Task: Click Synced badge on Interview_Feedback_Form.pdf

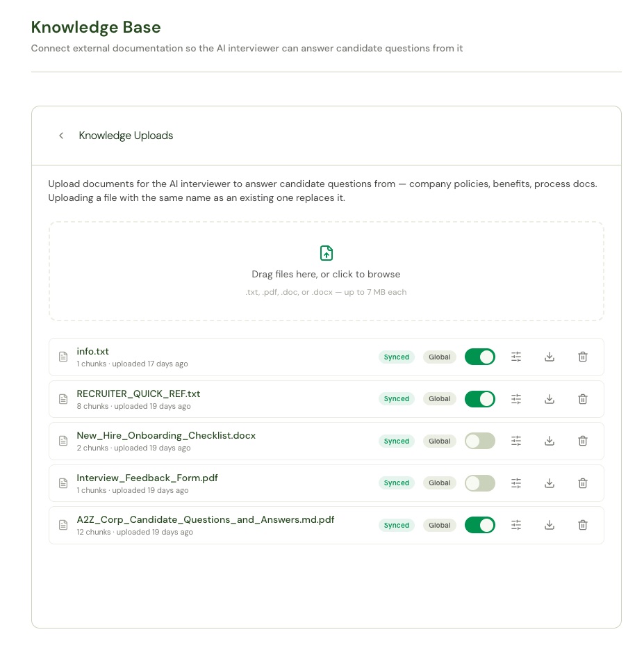Action: 397,483
